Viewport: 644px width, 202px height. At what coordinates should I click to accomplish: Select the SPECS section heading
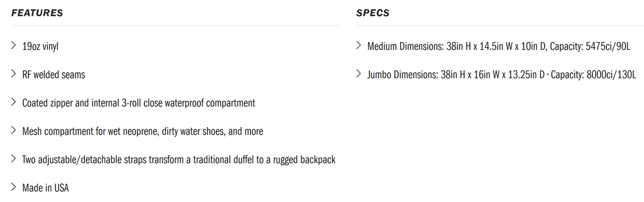pyautogui.click(x=373, y=13)
